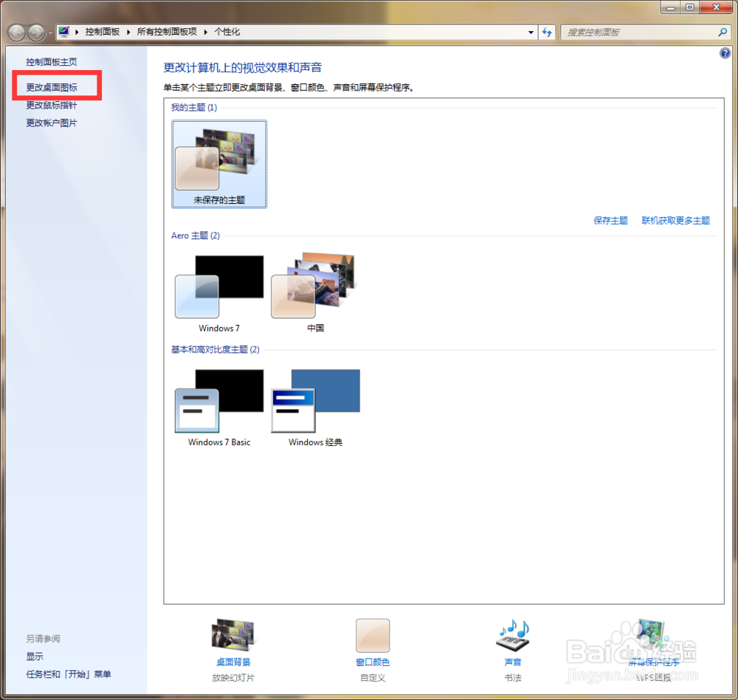The height and width of the screenshot is (700, 738).
Task: Minimize the Personalization window
Action: (x=670, y=7)
